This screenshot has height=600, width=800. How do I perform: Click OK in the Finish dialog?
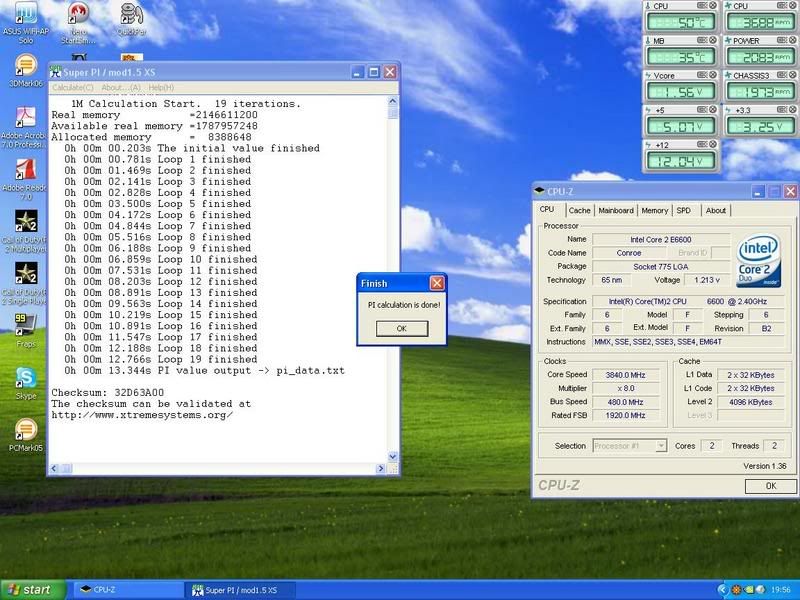coord(402,329)
